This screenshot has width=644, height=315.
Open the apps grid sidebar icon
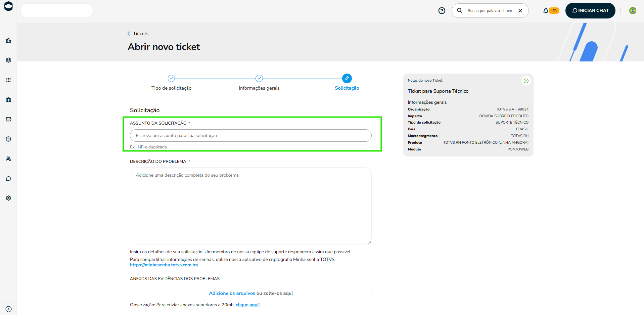[x=8, y=80]
